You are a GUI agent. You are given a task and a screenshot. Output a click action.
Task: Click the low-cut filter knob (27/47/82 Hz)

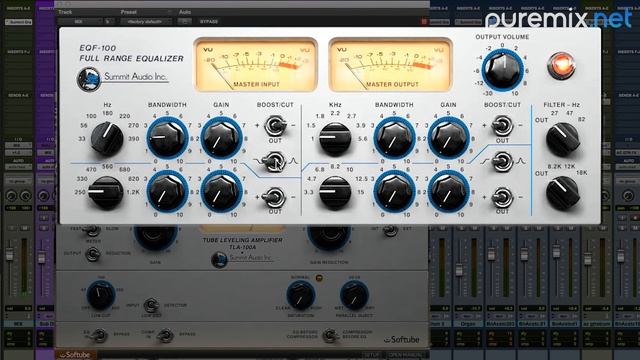(x=562, y=140)
